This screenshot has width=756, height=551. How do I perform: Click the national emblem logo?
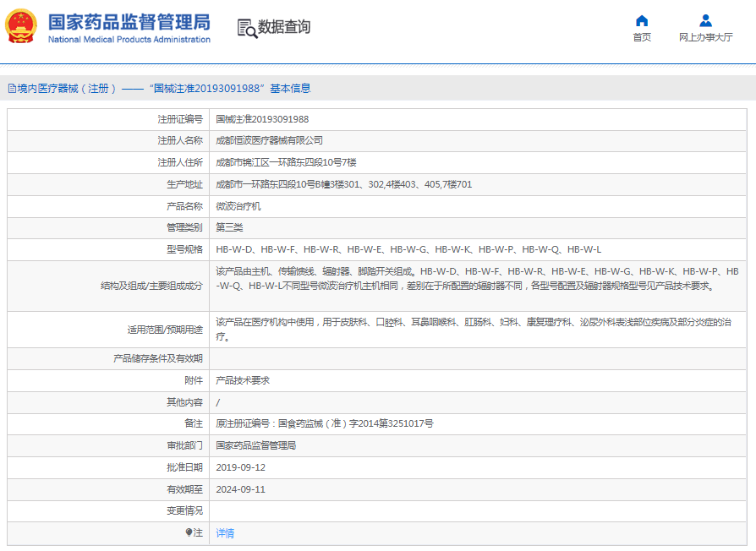pos(21,26)
